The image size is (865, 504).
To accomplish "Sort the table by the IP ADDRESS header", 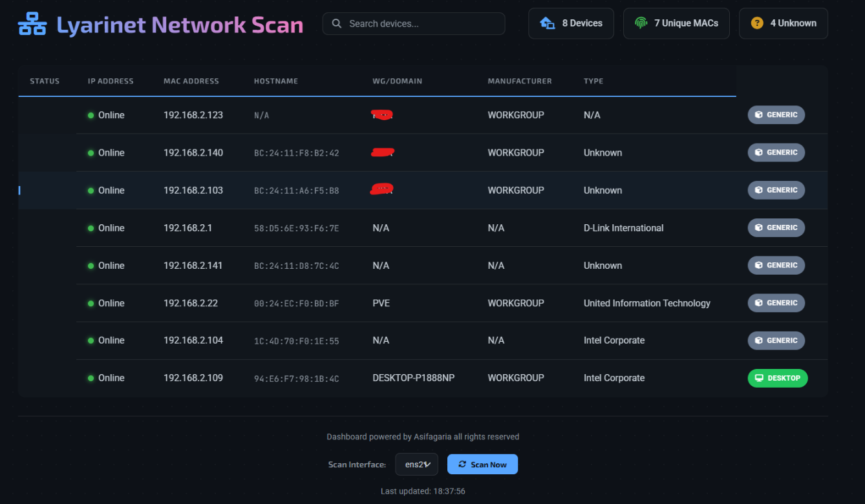I will (111, 81).
